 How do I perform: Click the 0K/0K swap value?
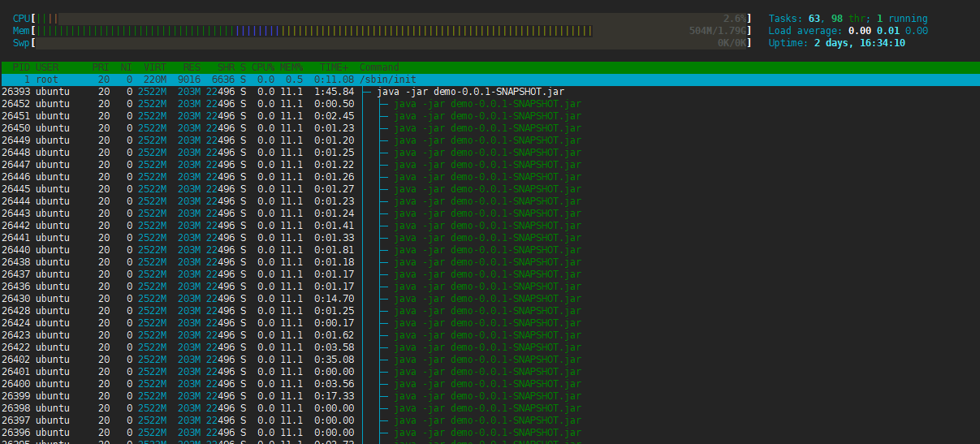[732, 43]
